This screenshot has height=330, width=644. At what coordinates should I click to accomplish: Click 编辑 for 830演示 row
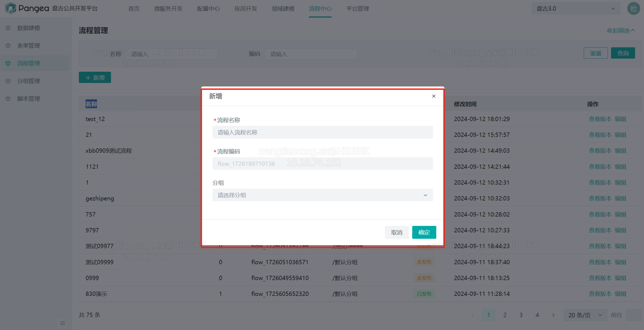point(620,294)
